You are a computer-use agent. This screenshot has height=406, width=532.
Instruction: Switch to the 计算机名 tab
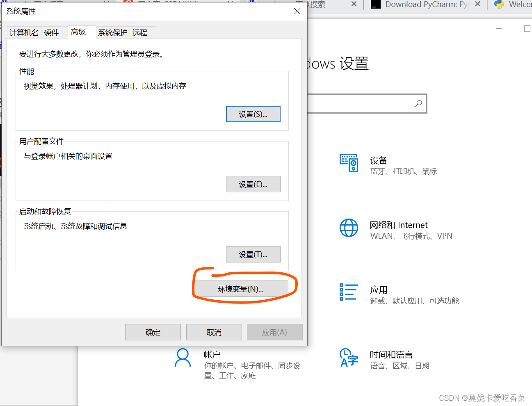click(x=24, y=32)
